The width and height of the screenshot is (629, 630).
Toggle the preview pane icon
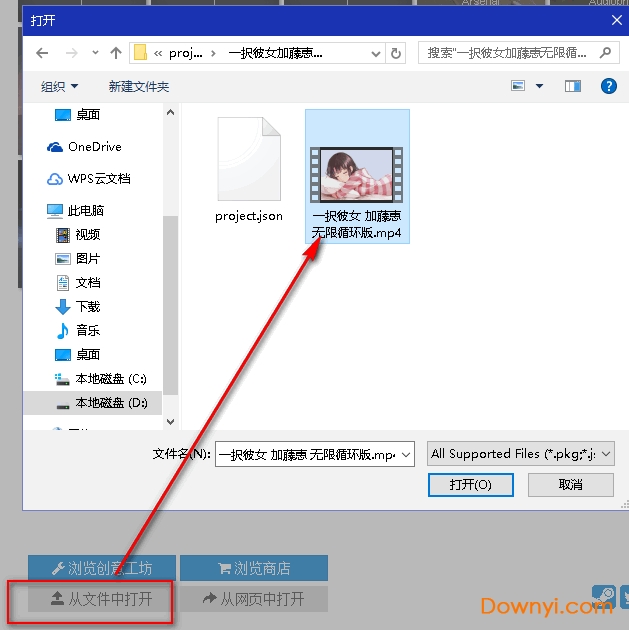(x=573, y=87)
